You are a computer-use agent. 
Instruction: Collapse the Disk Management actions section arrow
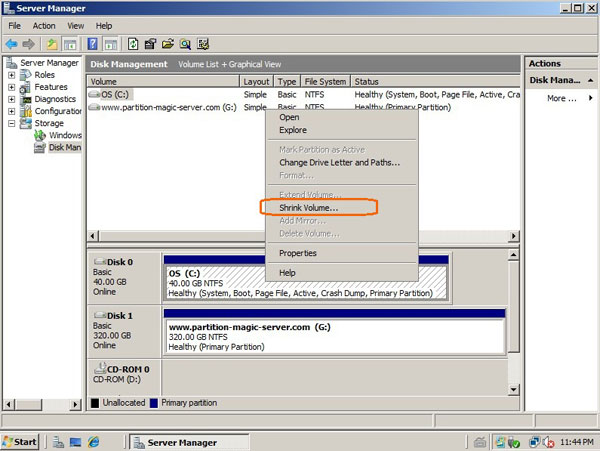(590, 80)
